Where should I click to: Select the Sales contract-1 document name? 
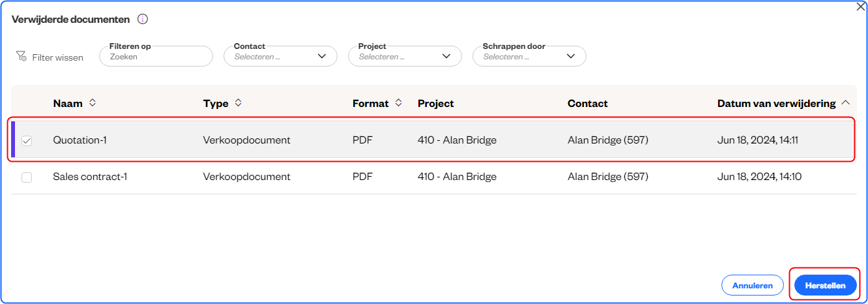point(90,177)
